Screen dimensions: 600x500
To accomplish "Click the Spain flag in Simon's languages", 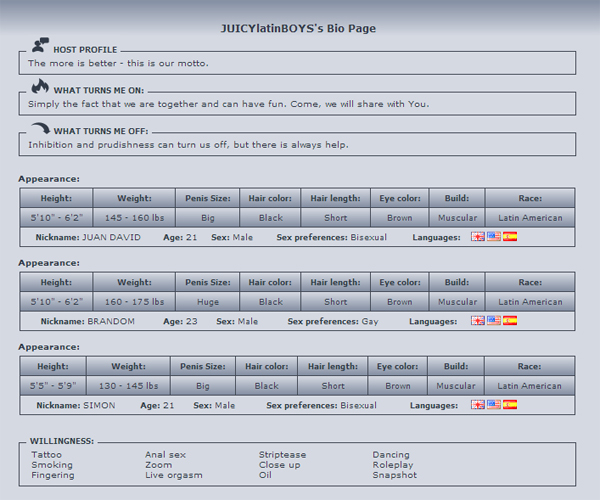I will [510, 405].
